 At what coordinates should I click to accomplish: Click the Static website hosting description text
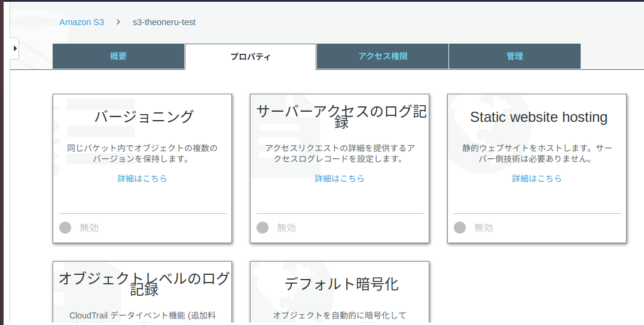point(537,154)
